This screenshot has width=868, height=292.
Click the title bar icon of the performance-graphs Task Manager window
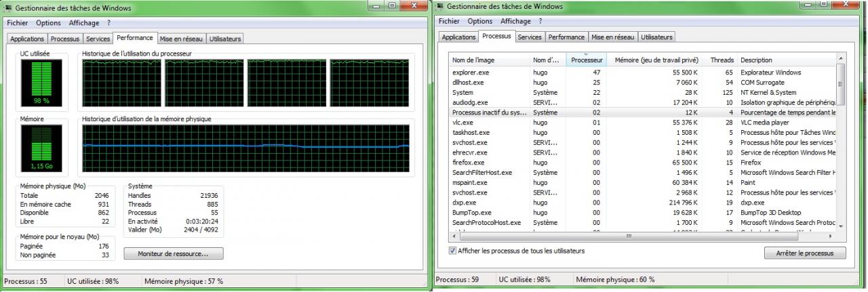(x=9, y=8)
